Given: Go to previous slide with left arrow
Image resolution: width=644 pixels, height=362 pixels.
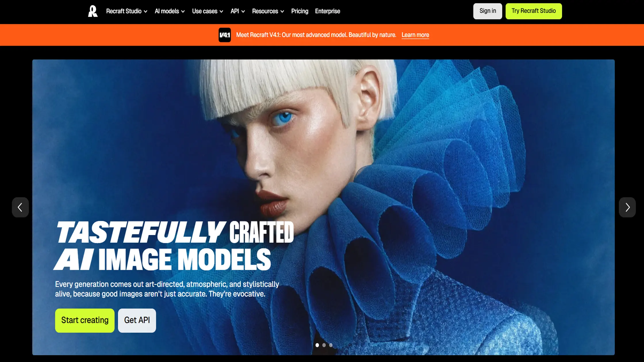Looking at the screenshot, I should pos(20,207).
